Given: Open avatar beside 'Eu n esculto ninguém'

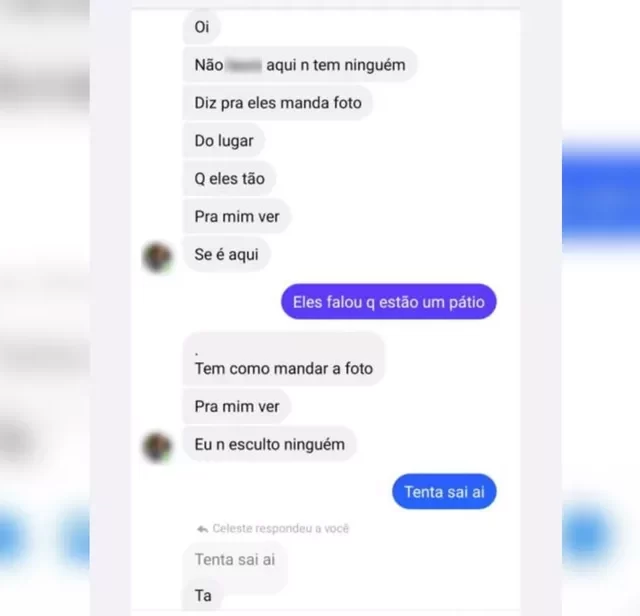Looking at the screenshot, I should pos(157,447).
